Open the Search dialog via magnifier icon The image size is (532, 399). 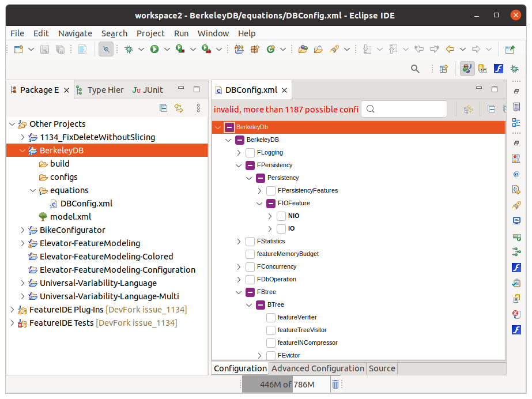pos(415,68)
